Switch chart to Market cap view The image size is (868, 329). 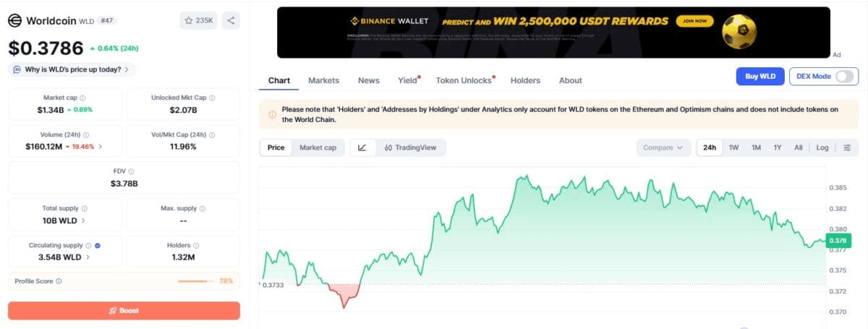pyautogui.click(x=318, y=148)
